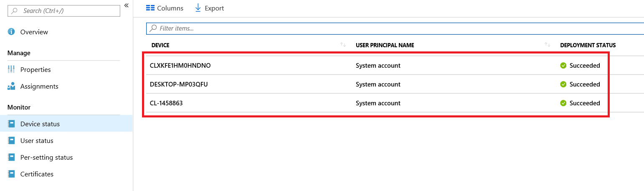Click the DEPLOYMENT STATUS column header

pos(588,45)
